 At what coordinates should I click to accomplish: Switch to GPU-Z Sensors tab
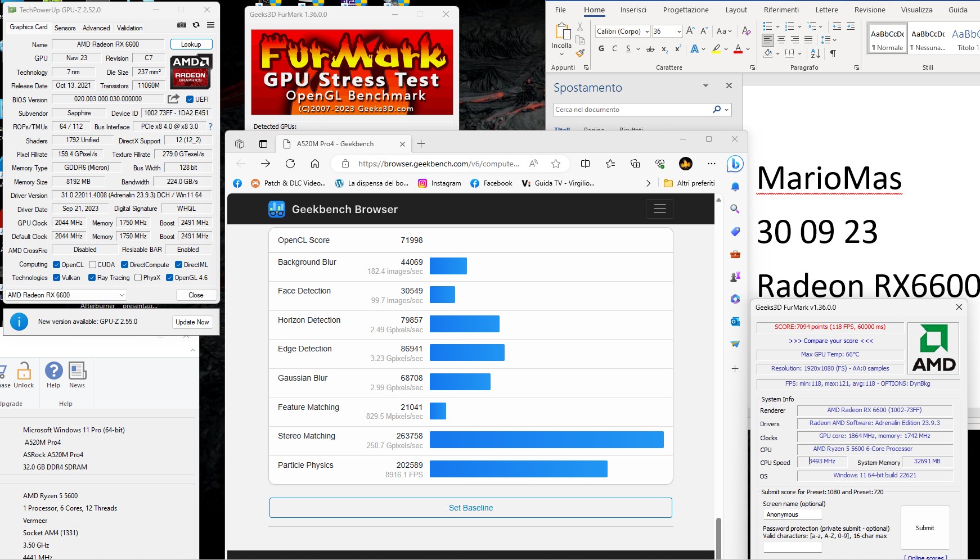(x=65, y=28)
